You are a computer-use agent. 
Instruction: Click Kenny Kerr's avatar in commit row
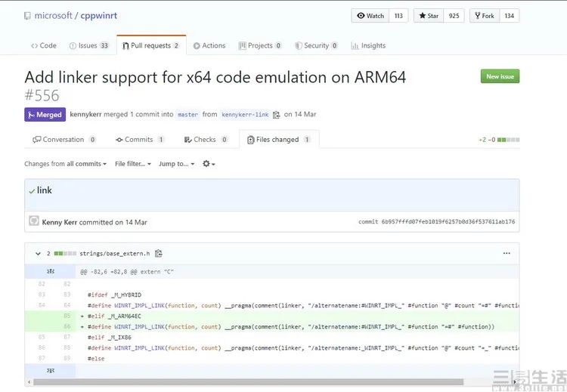click(34, 221)
